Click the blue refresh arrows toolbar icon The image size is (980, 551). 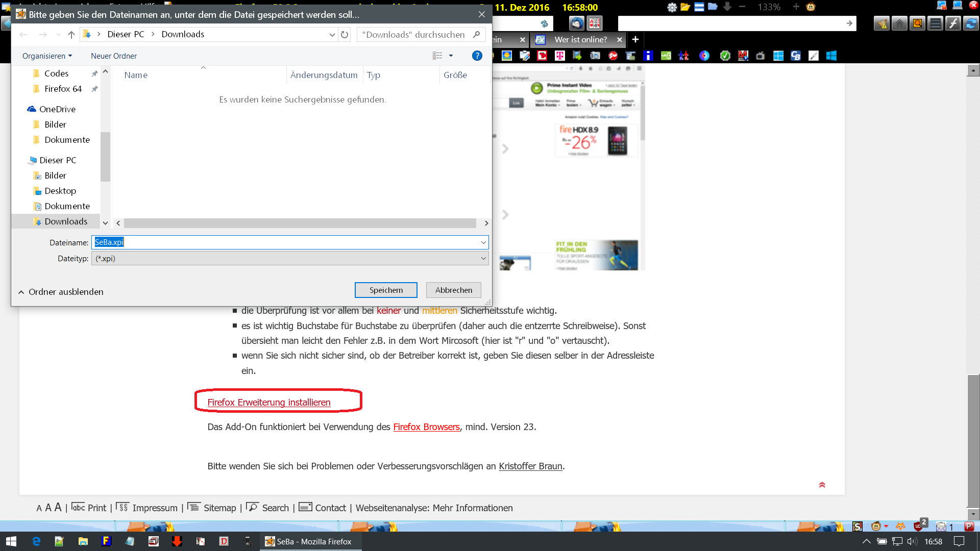coord(970,23)
